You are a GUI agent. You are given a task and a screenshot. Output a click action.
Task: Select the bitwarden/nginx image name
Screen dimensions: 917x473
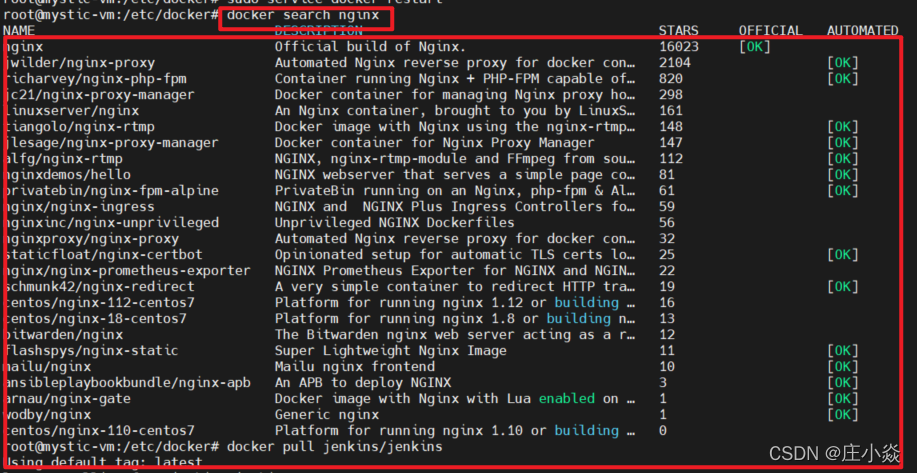point(63,334)
